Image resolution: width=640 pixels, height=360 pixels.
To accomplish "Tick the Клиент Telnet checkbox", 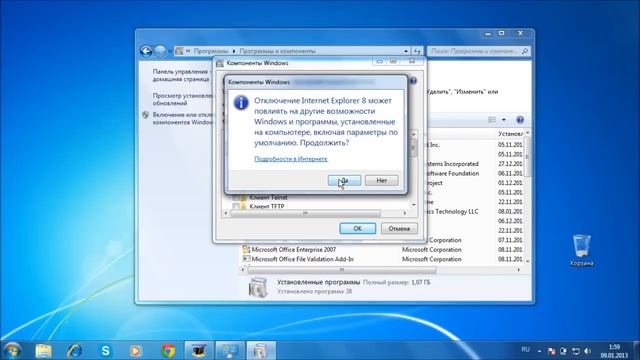I will pyautogui.click(x=236, y=198).
